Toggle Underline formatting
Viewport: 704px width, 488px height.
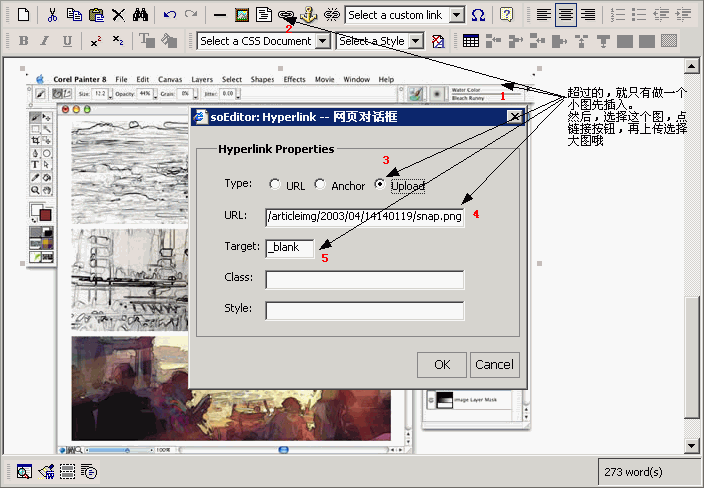pyautogui.click(x=67, y=41)
